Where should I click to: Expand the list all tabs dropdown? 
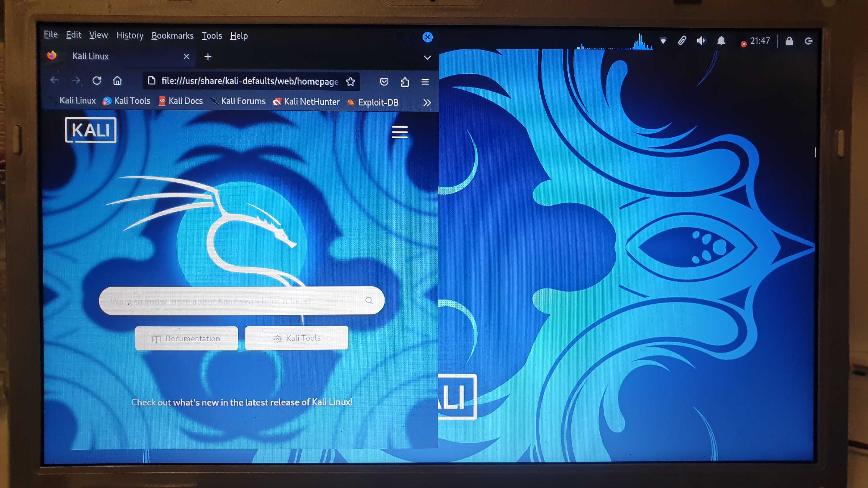pos(427,58)
